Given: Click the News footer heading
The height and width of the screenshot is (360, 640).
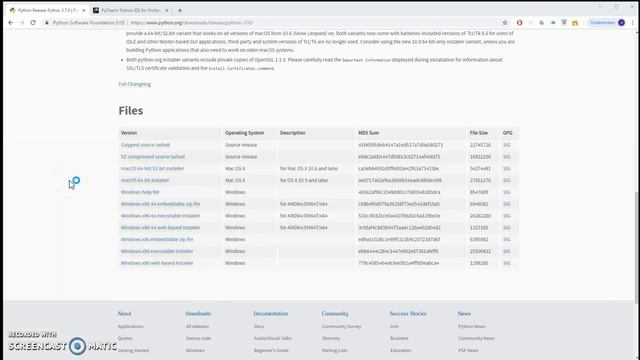Looking at the screenshot, I should point(464,313).
